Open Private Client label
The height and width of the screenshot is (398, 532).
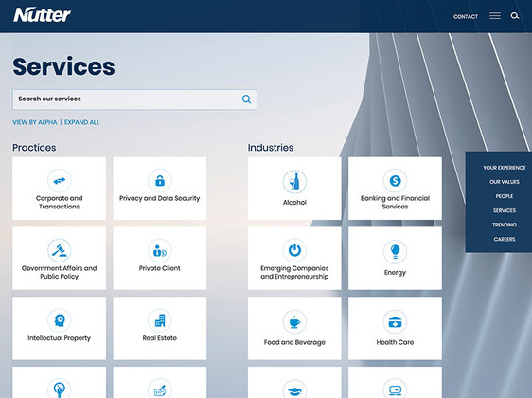pos(160,268)
